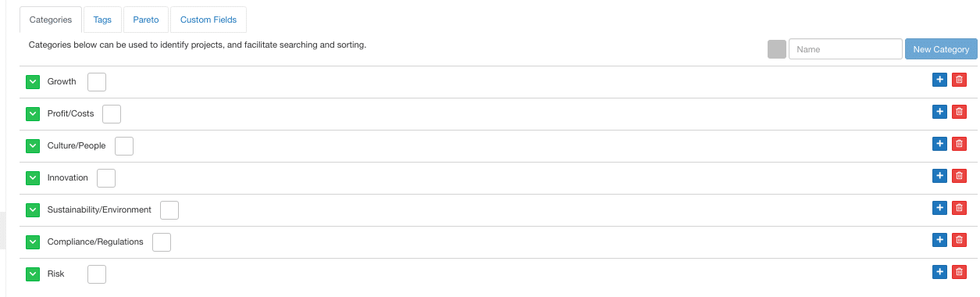
Task: Open the Pareto tab
Action: point(146,20)
